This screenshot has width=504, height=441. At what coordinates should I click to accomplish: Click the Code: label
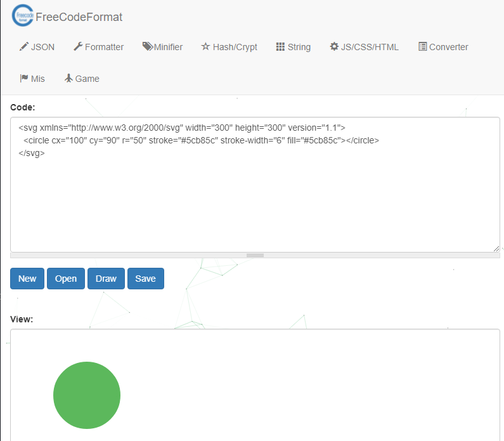coord(22,107)
